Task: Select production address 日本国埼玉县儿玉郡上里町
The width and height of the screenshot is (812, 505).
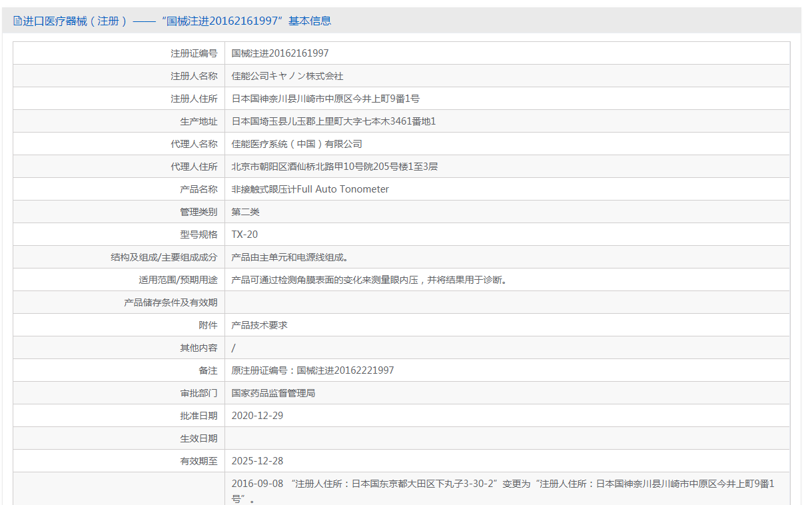Action: point(288,121)
